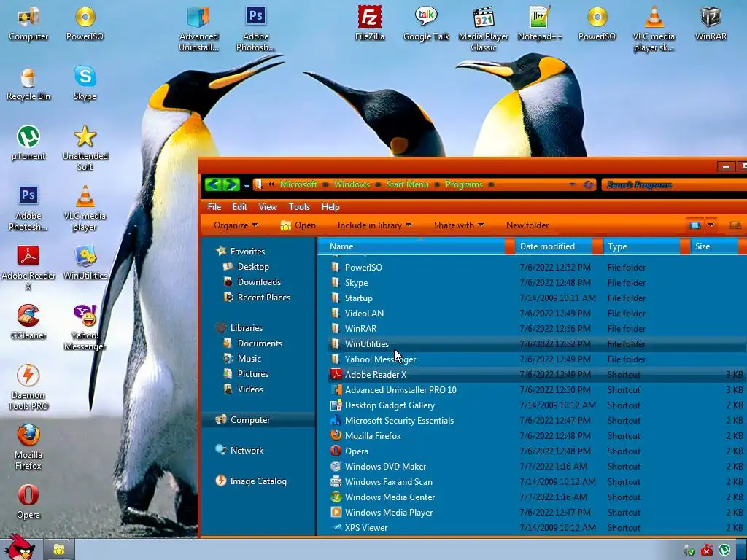Refresh the Programs folder view
Image resolution: width=747 pixels, height=560 pixels.
589,184
